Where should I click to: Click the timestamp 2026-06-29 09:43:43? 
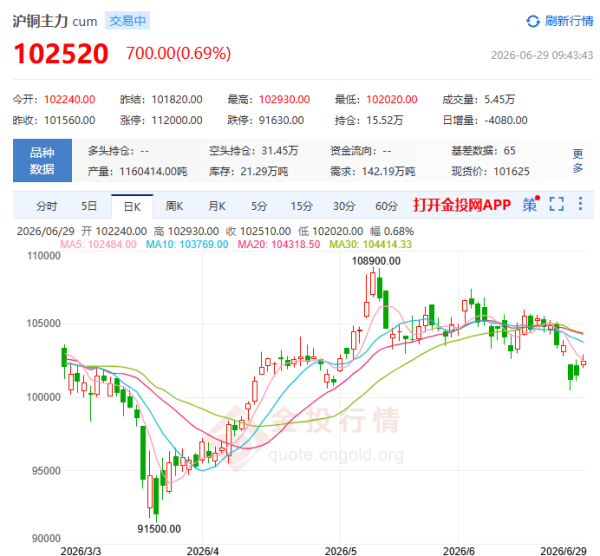click(542, 55)
